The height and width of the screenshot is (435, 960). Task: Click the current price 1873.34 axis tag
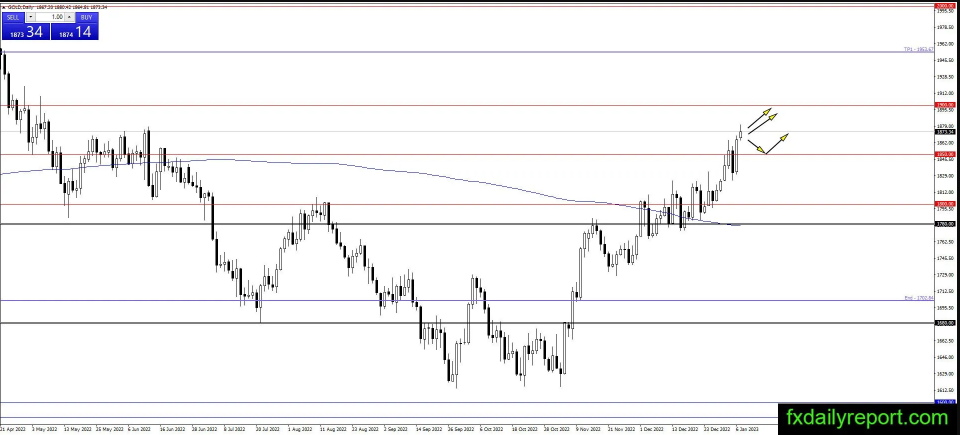tap(945, 131)
